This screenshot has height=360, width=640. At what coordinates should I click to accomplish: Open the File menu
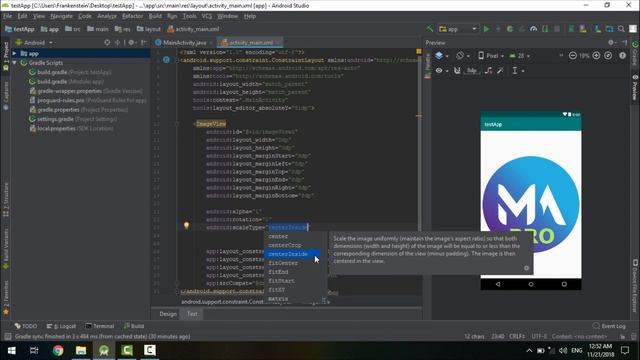tap(8, 16)
